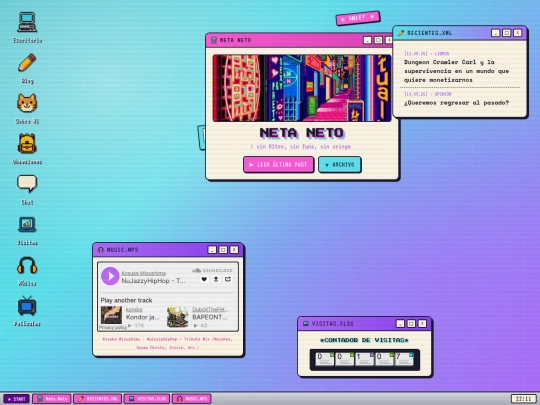Play the NuJazzHipHop SoundCloud track
This screenshot has width=540, height=405.
[110, 276]
